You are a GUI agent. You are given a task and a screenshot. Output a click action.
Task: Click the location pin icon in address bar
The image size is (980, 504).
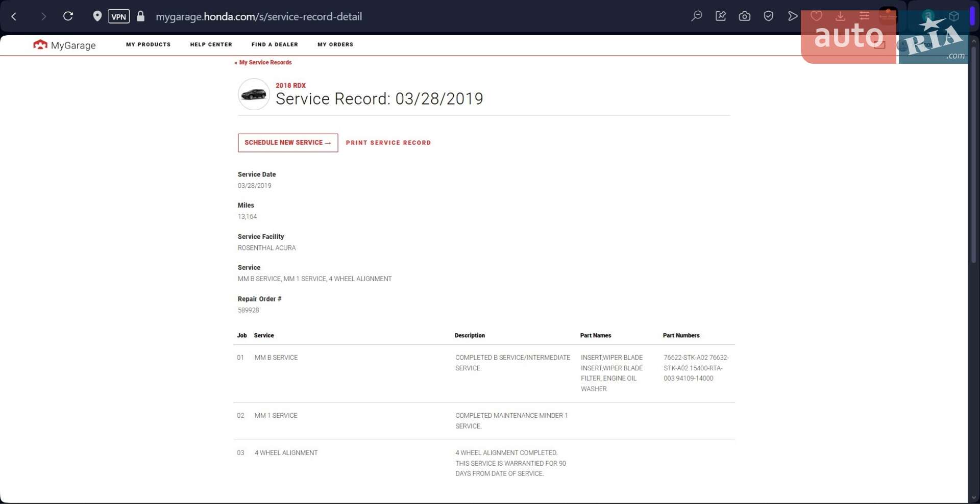pyautogui.click(x=97, y=16)
